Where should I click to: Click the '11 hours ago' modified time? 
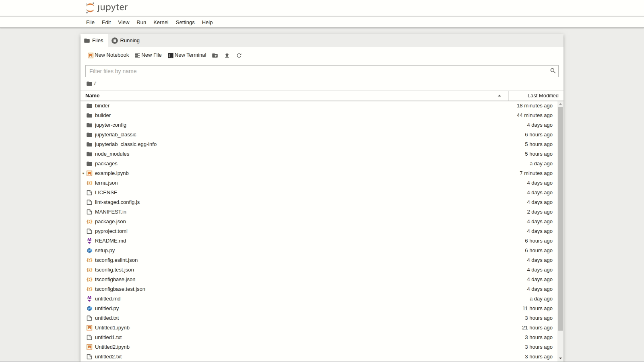coord(537,309)
